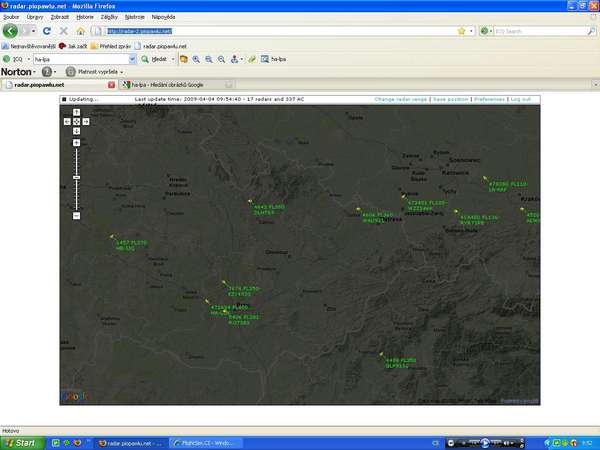The height and width of the screenshot is (450, 600).
Task: Open the Nejnavštěvovanější bookmark
Action: coord(29,46)
